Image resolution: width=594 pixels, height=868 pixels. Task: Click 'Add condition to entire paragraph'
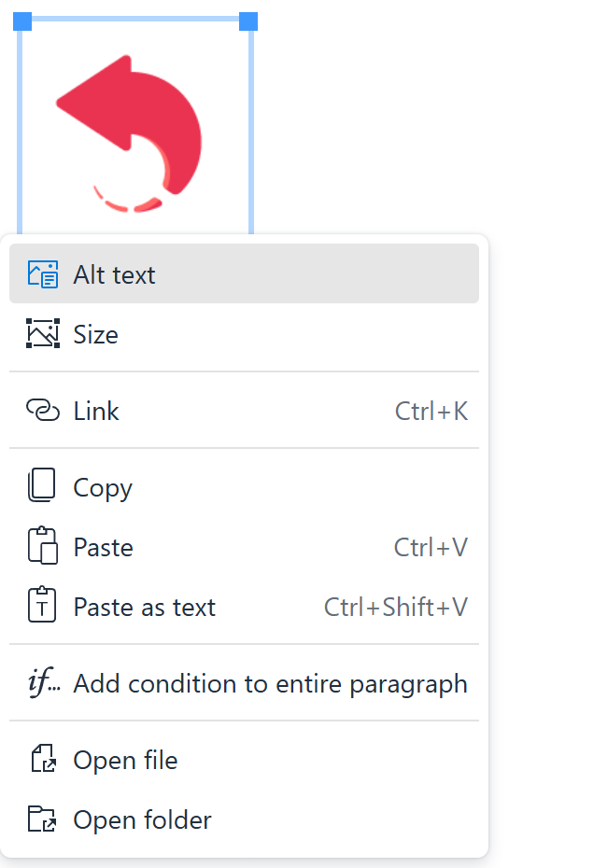270,683
